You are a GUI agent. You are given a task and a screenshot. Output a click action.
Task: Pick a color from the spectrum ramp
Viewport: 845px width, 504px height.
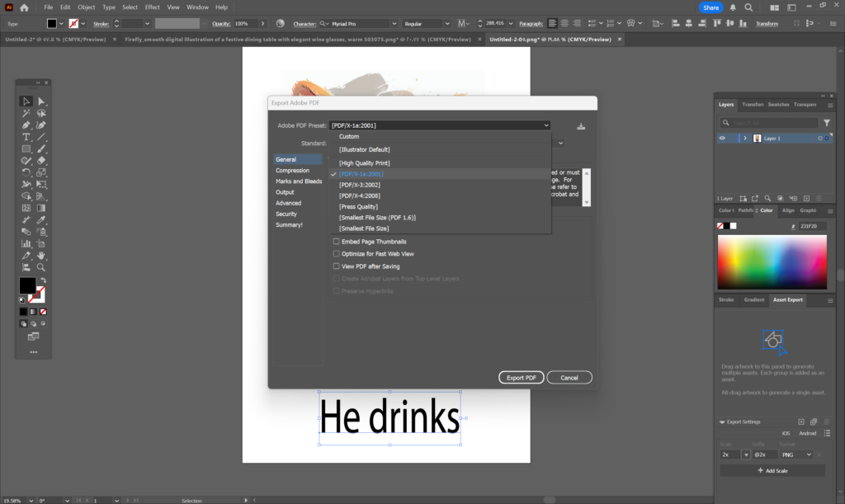point(772,261)
